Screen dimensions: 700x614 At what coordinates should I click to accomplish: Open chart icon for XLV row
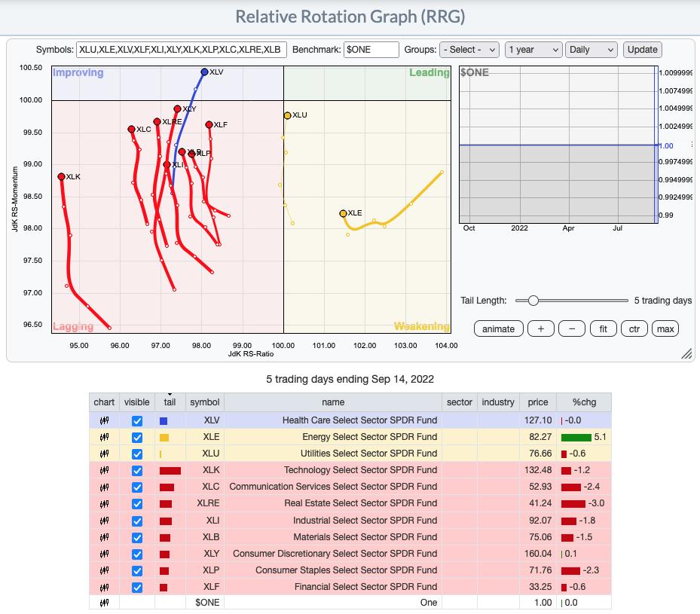[104, 420]
